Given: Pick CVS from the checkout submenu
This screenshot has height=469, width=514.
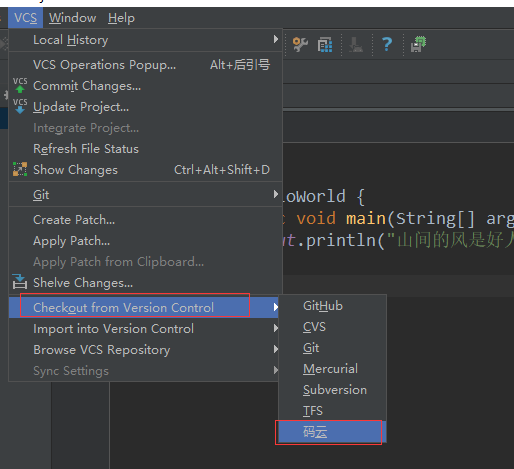Looking at the screenshot, I should tap(332, 327).
